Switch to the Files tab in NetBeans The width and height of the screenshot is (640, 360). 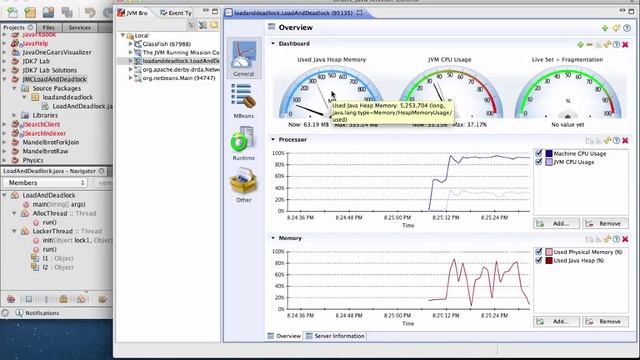point(49,27)
